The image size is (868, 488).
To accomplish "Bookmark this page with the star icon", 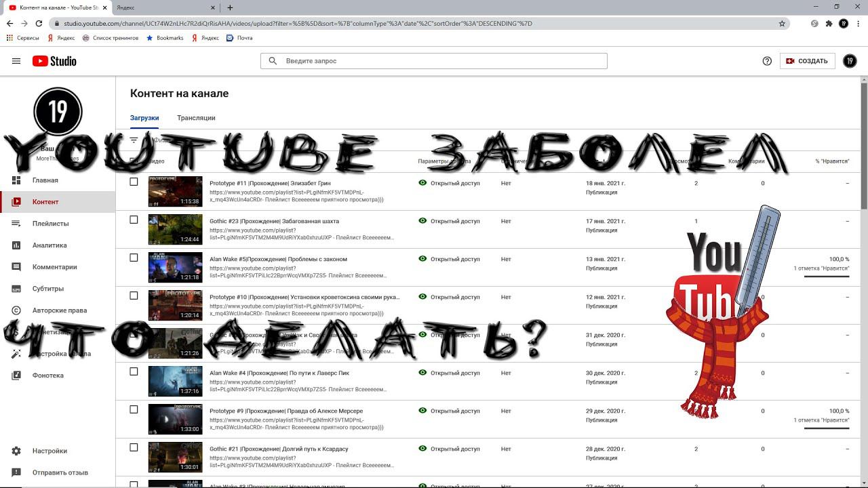I will pyautogui.click(x=782, y=23).
